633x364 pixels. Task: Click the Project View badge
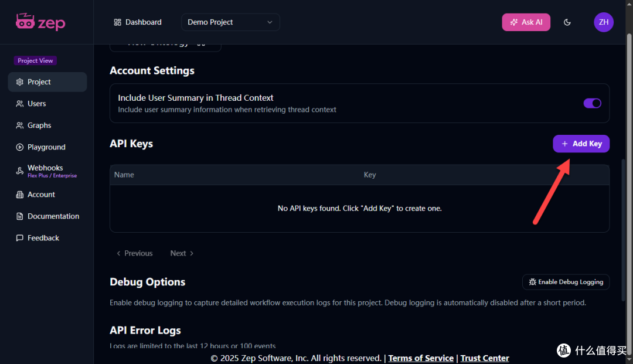[x=35, y=60]
